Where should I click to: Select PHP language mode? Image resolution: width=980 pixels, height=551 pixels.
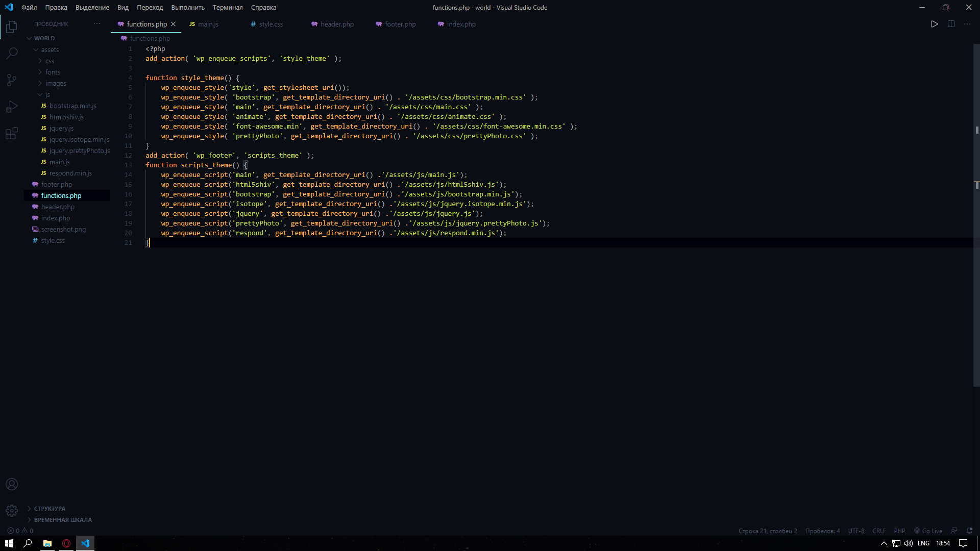pos(899,531)
